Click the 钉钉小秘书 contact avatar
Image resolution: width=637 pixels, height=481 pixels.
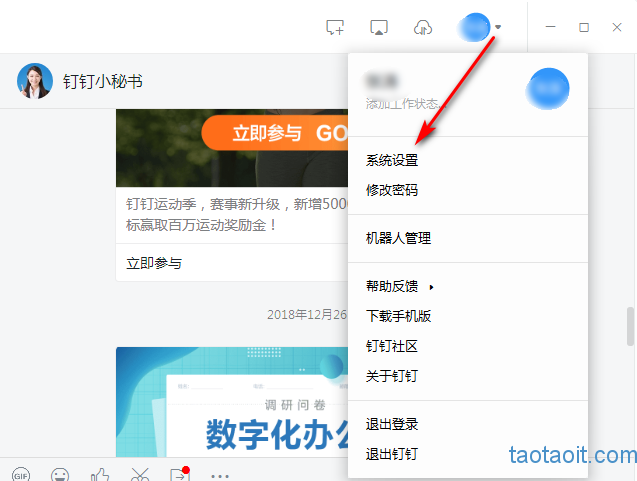pos(35,81)
